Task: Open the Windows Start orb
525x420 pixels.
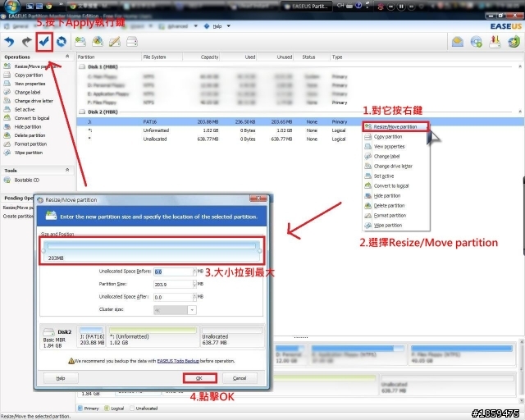Action: tap(11, 6)
